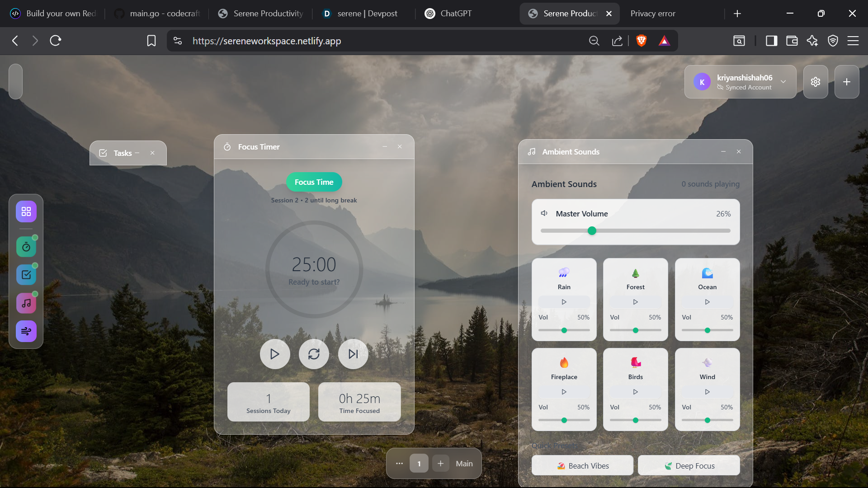Viewport: 868px width, 488px height.
Task: Open the dashboard grid icon in sidebar
Action: pos(26,211)
